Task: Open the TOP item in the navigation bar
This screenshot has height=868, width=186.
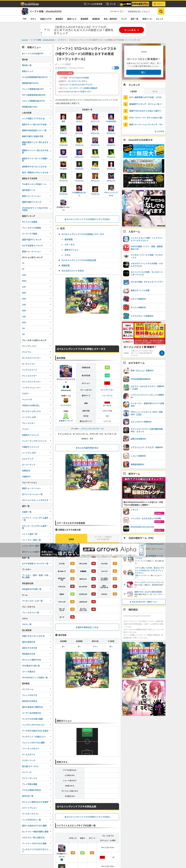Action: tap(24, 19)
